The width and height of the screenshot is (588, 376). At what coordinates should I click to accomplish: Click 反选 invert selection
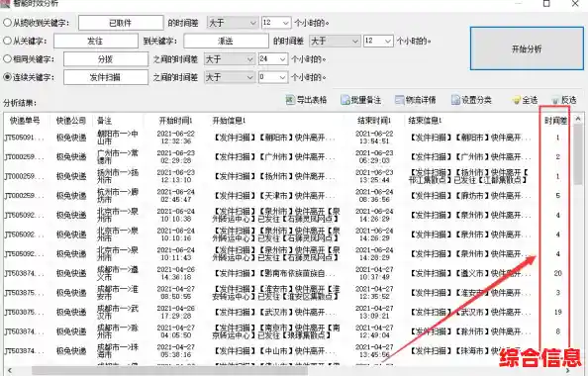point(563,100)
